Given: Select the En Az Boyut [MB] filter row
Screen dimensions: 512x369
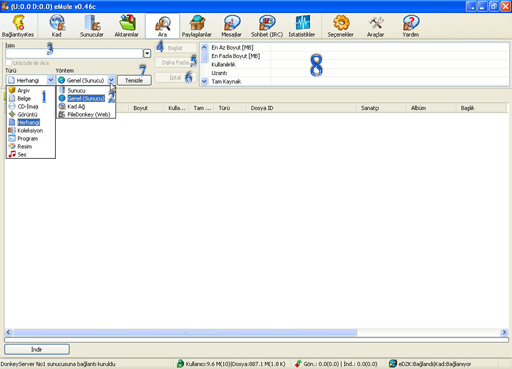Looking at the screenshot, I should pos(359,48).
